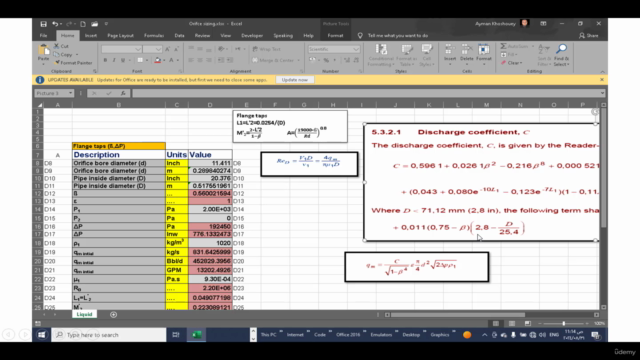This screenshot has height=360, width=640.
Task: Click the Insert Function fx icon
Action: 123,93
